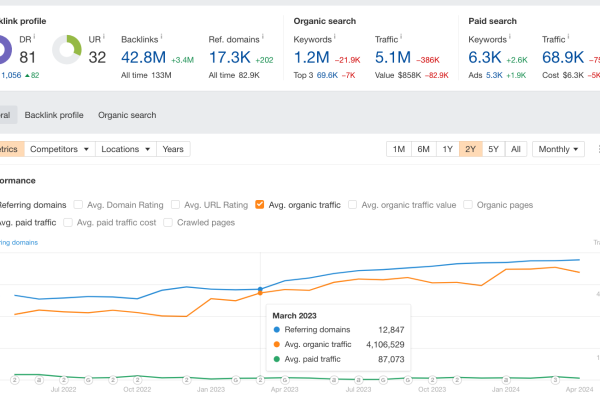This screenshot has width=600, height=400.
Task: Click the value '12,847' in the tooltip
Action: pos(391,330)
